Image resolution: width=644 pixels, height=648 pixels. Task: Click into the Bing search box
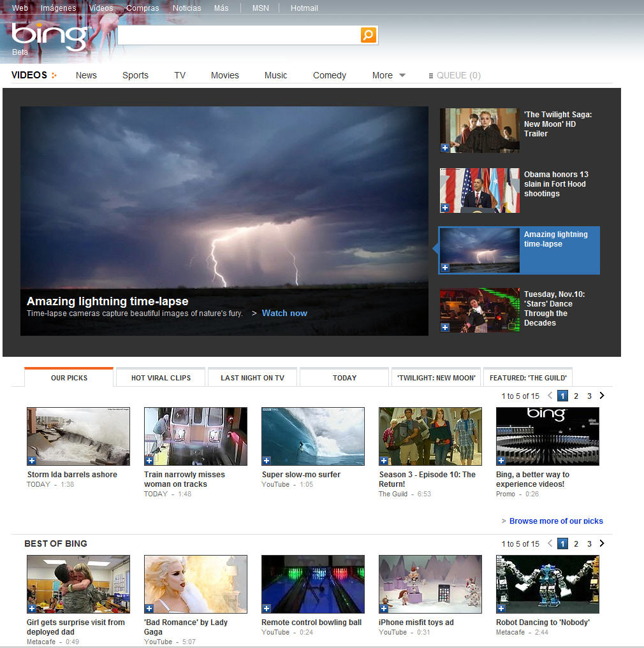239,35
